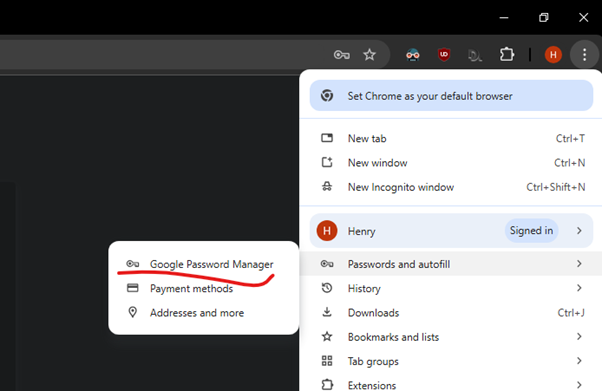Screen dimensions: 602x391
Task: Open the goggles-face extension icon
Action: click(x=413, y=55)
